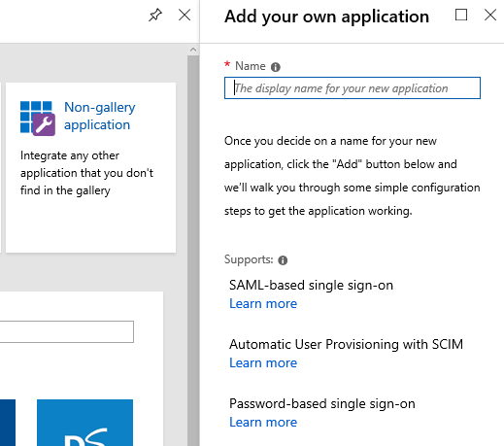Click the SAML-based single sign-on text

click(x=311, y=285)
